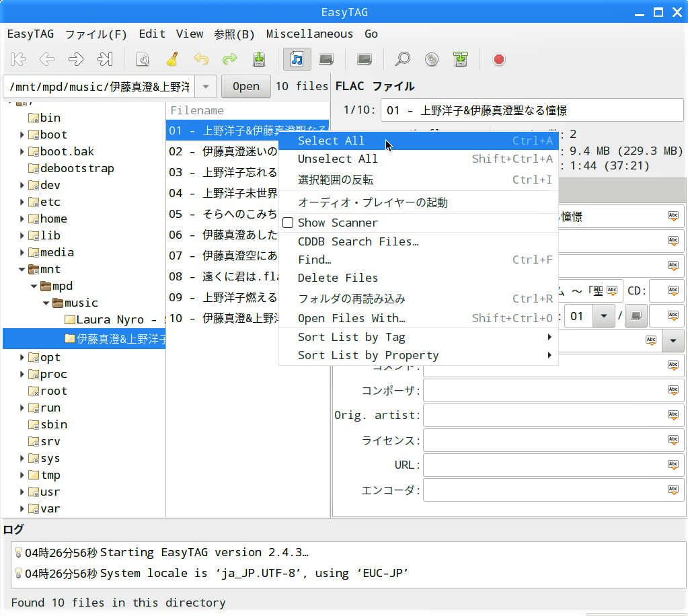This screenshot has height=616, width=688.
Task: Collapse the music folder node
Action: coord(46,303)
